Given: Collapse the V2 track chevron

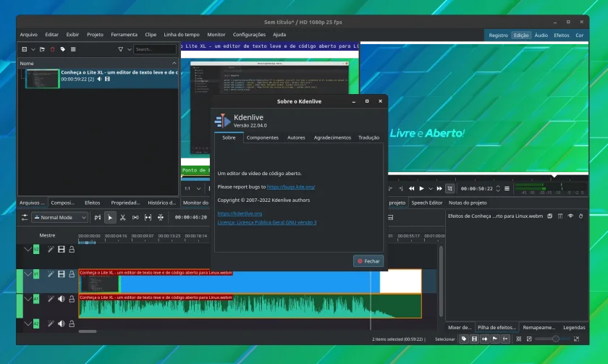Looking at the screenshot, I should (28, 249).
